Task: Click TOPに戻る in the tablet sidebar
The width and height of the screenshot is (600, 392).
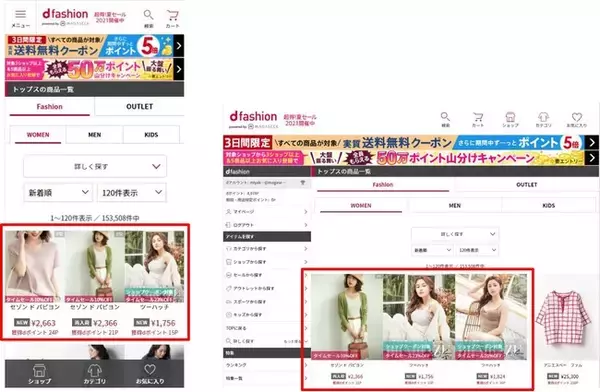Action: [267, 328]
